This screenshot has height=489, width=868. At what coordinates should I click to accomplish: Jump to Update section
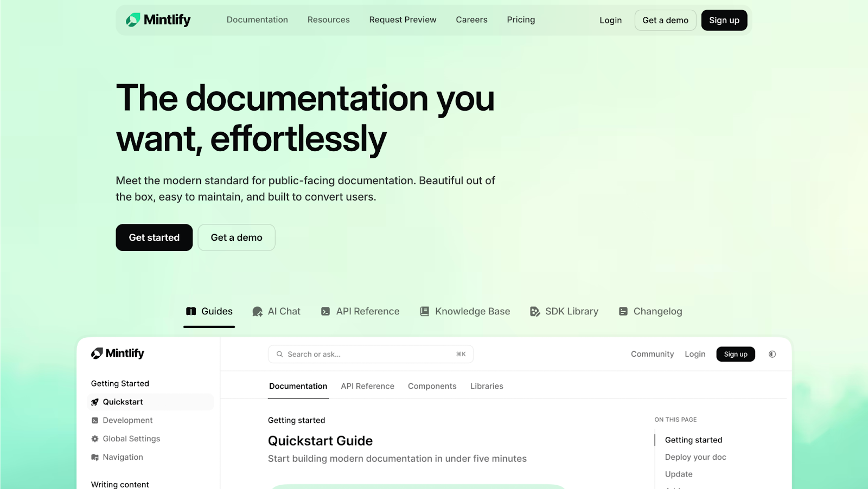coord(679,474)
